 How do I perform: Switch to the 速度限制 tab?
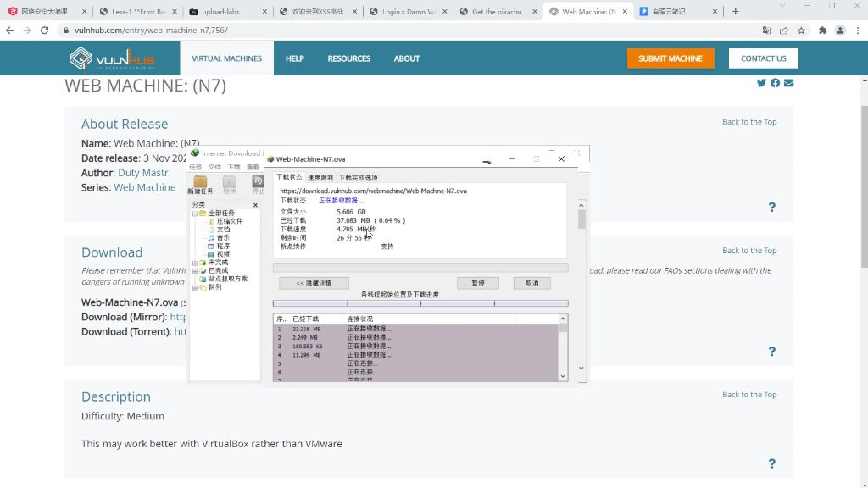[320, 178]
